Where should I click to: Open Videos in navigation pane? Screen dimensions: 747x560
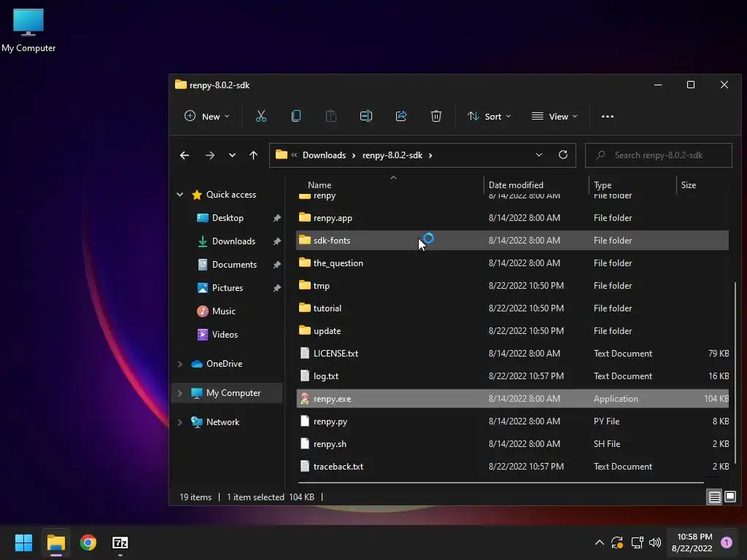click(225, 334)
